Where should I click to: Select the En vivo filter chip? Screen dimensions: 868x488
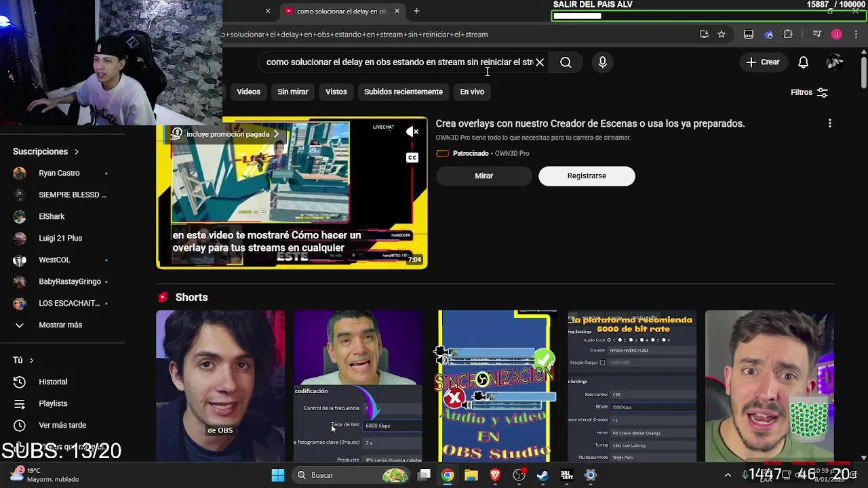(472, 92)
